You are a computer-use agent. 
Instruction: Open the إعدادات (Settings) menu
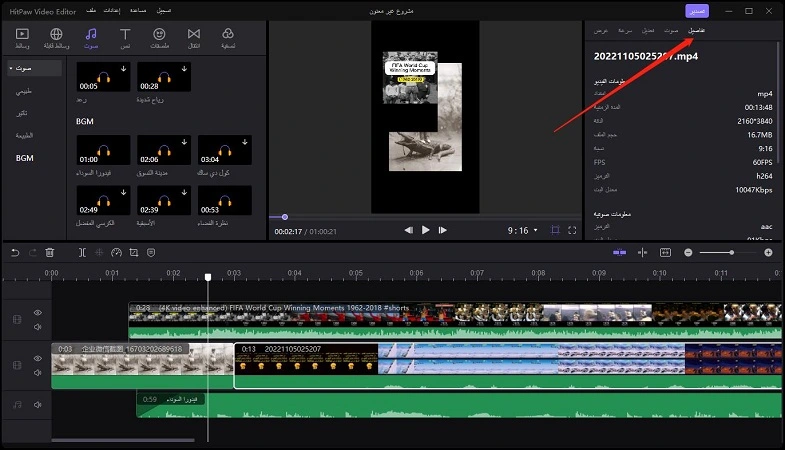pyautogui.click(x=112, y=11)
